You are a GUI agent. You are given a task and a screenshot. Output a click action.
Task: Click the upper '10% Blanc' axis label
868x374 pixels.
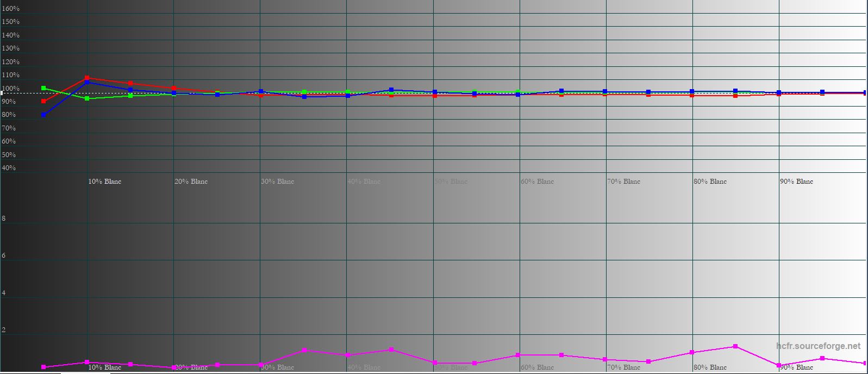click(x=105, y=182)
